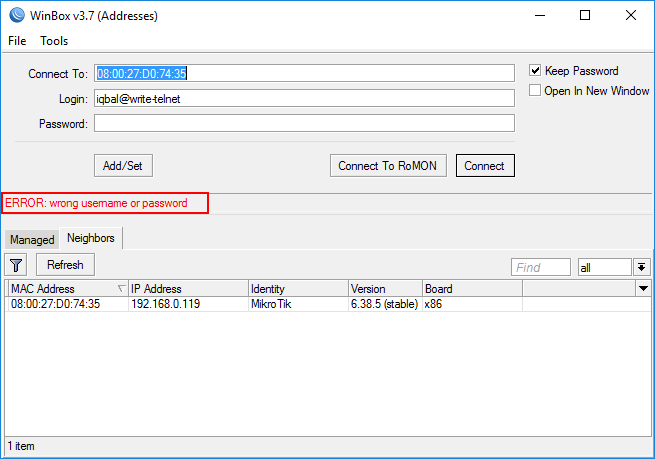The width and height of the screenshot is (655, 459).
Task: Sort by Version column header
Action: click(x=385, y=289)
